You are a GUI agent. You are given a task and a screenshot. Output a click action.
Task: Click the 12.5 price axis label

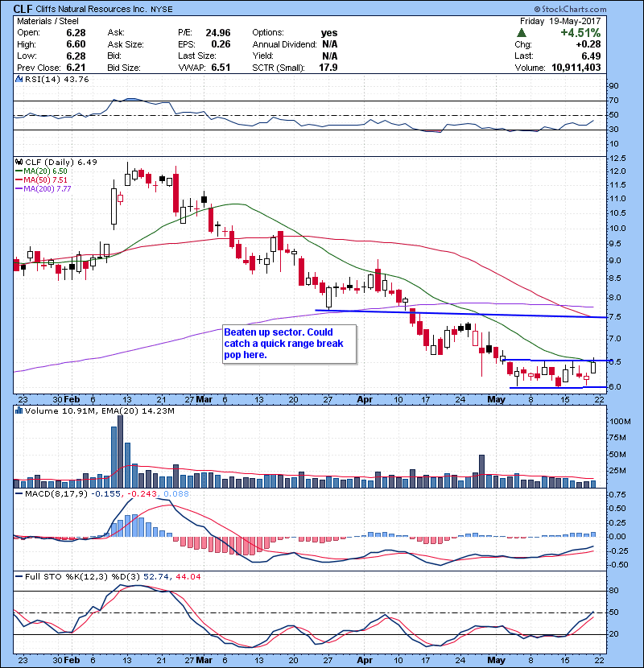[617, 158]
